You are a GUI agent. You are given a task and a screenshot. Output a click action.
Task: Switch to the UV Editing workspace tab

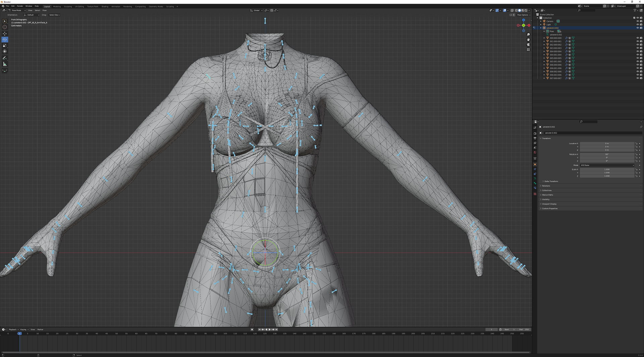[x=79, y=6]
